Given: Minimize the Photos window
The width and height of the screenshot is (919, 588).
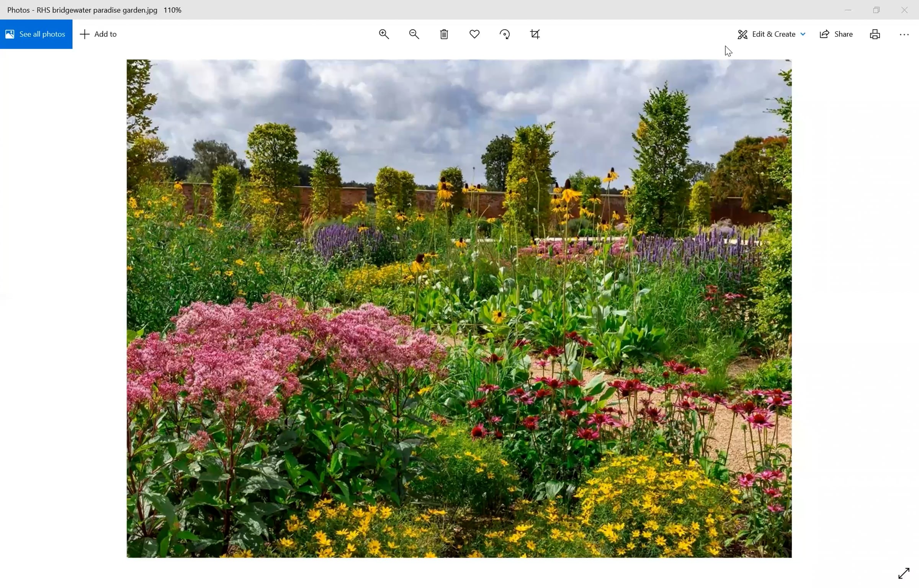Looking at the screenshot, I should tap(848, 10).
